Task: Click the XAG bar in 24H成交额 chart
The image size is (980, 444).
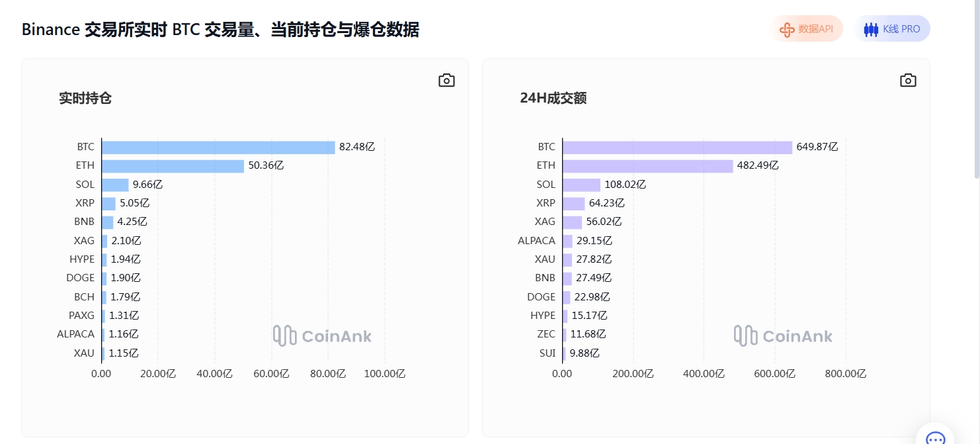Action: pos(573,222)
